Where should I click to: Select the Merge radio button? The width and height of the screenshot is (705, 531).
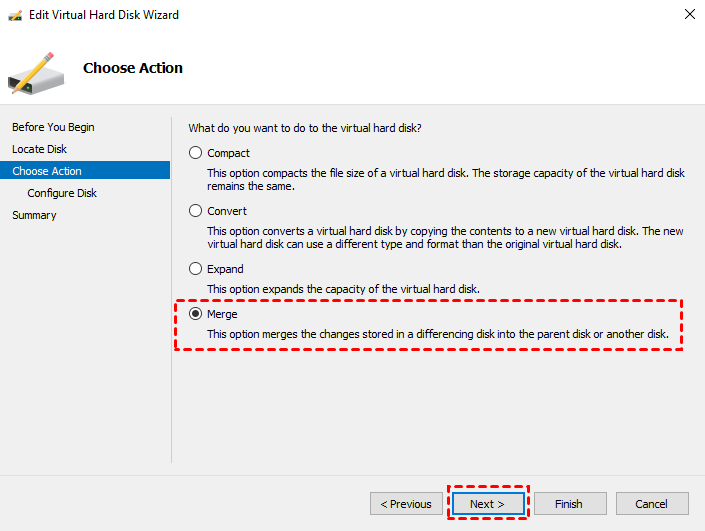click(x=196, y=314)
